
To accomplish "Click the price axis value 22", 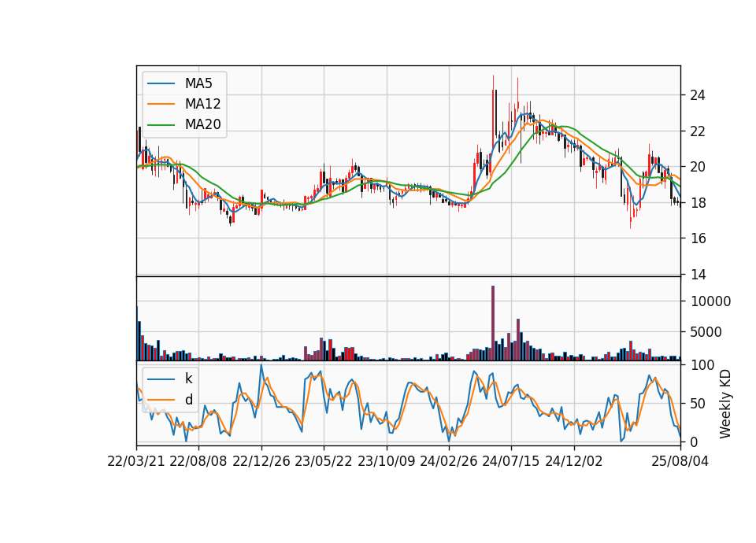I will click(698, 131).
